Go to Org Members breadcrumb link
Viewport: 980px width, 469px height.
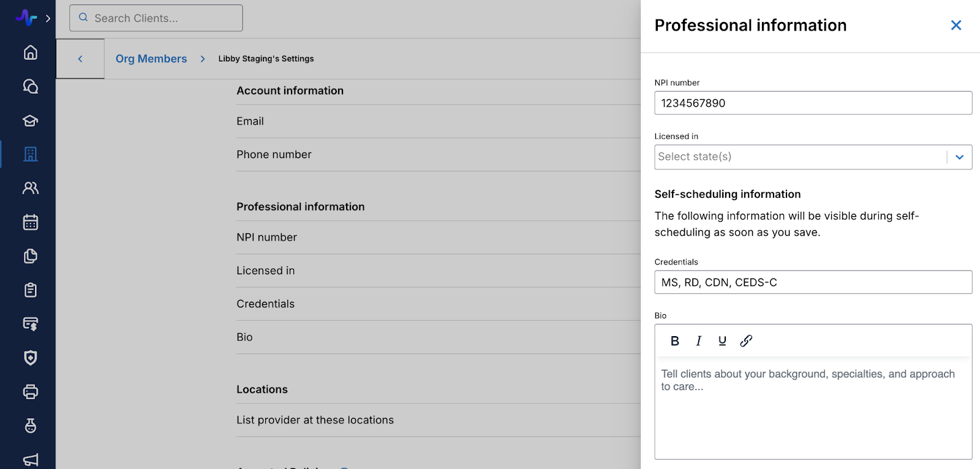151,59
